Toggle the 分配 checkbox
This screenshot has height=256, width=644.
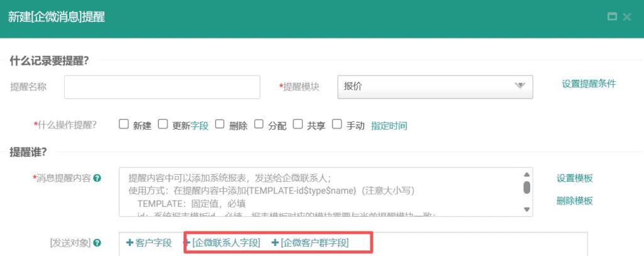point(258,124)
